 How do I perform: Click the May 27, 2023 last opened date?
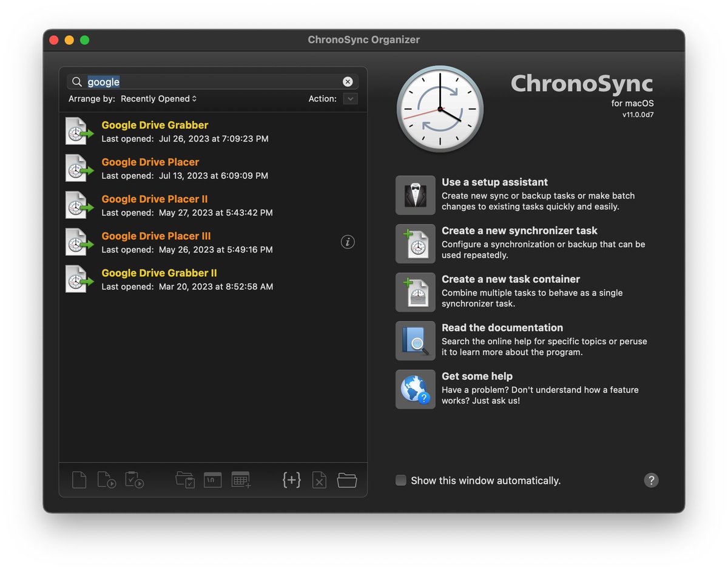tap(215, 213)
